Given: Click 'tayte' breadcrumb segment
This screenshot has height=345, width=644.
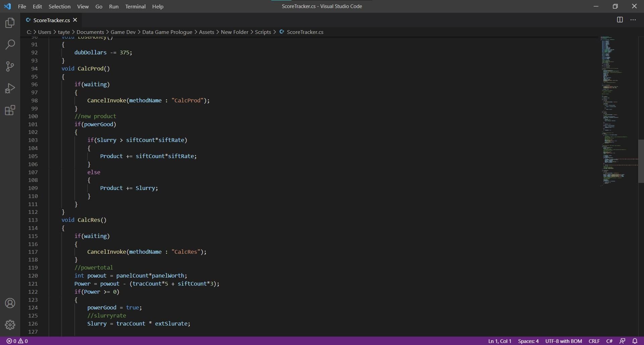Looking at the screenshot, I should [x=64, y=32].
